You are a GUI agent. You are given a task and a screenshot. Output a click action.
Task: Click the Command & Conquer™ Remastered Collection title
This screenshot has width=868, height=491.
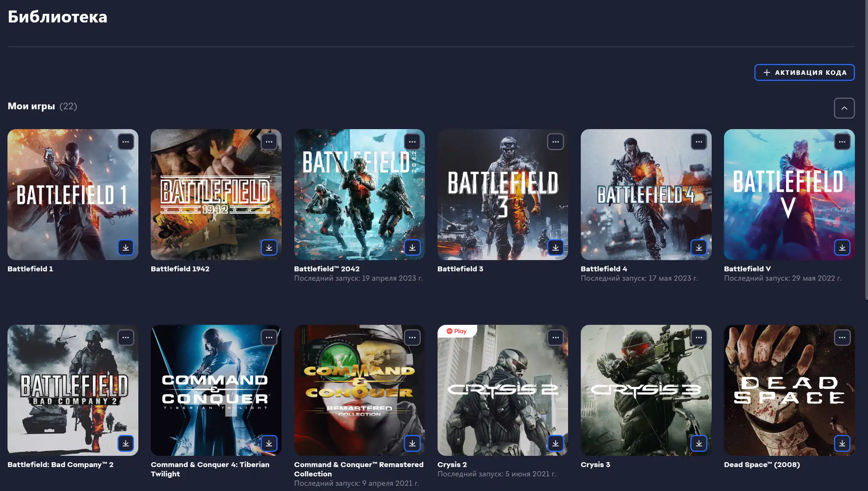(359, 469)
